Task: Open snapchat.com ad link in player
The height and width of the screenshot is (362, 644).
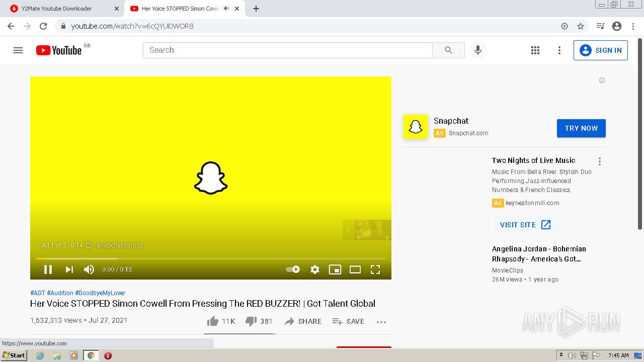Action: click(120, 245)
